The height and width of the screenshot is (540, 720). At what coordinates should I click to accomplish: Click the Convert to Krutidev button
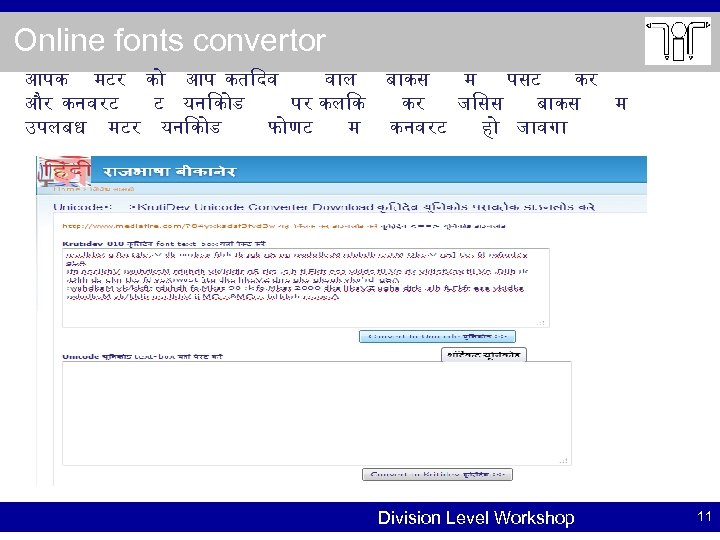coord(437,474)
